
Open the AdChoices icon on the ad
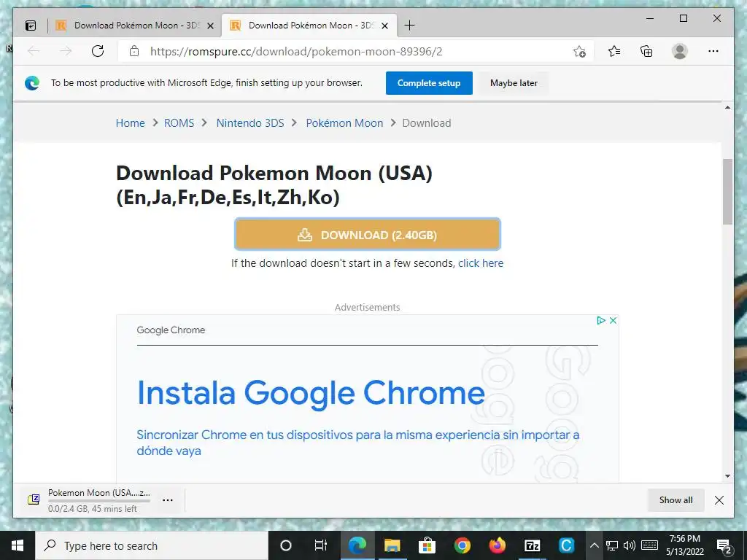click(x=601, y=321)
